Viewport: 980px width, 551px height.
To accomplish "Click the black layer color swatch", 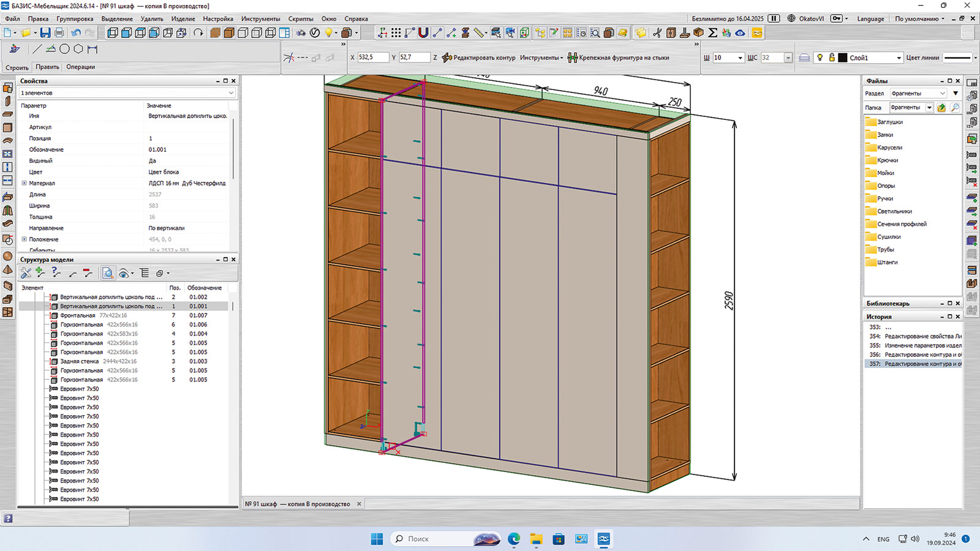I will point(843,58).
